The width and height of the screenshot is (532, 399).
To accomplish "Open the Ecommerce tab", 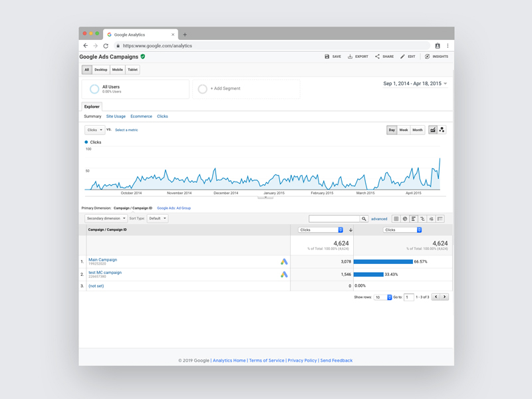I will pos(141,116).
